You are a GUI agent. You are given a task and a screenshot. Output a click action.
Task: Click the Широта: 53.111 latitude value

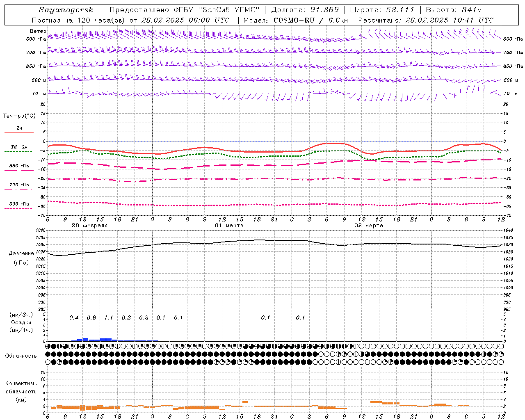click(382, 10)
